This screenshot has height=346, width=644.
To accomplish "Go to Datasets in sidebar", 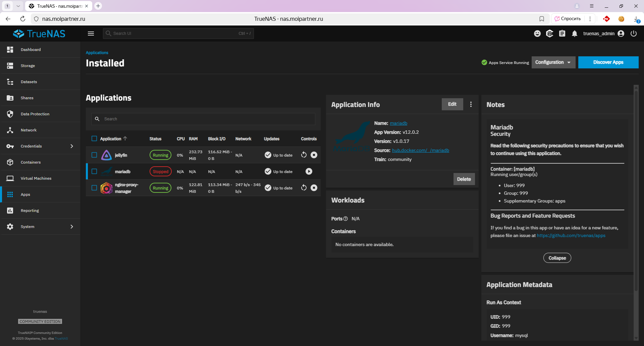I will (29, 82).
